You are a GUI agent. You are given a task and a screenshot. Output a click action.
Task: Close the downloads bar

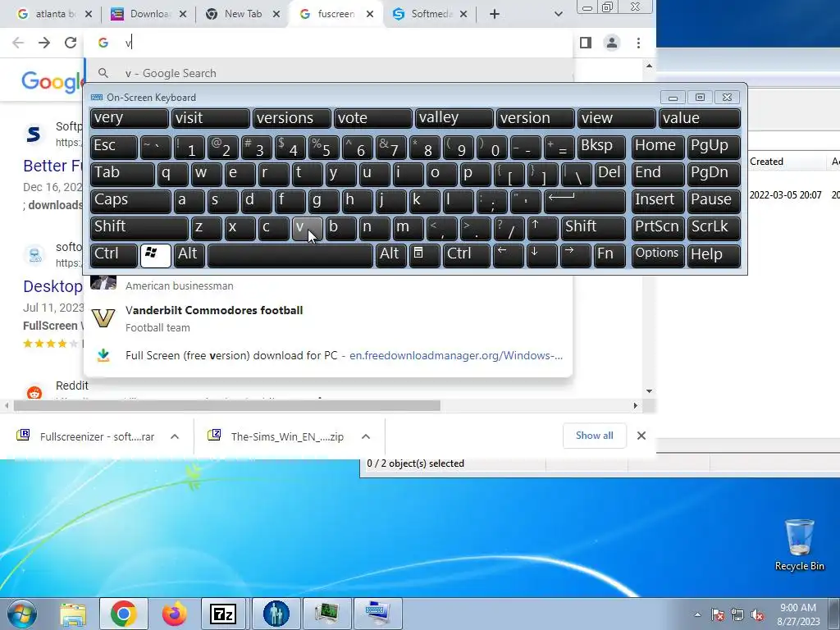tap(641, 436)
